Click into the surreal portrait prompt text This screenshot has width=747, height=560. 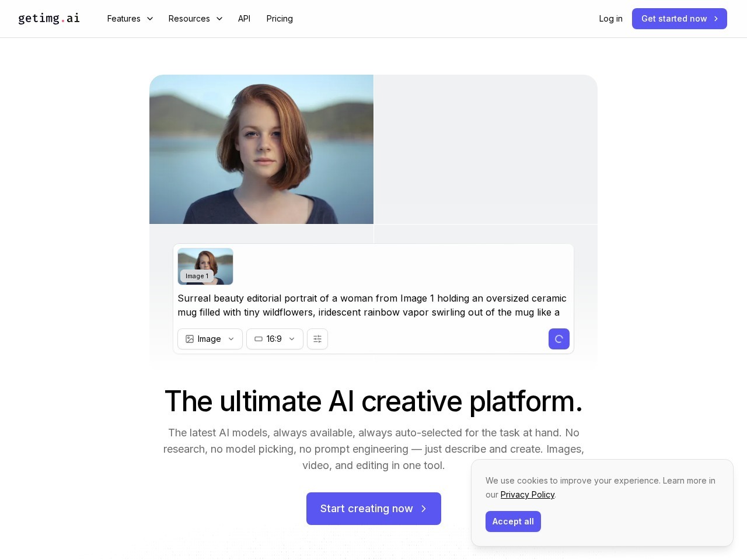(x=372, y=305)
